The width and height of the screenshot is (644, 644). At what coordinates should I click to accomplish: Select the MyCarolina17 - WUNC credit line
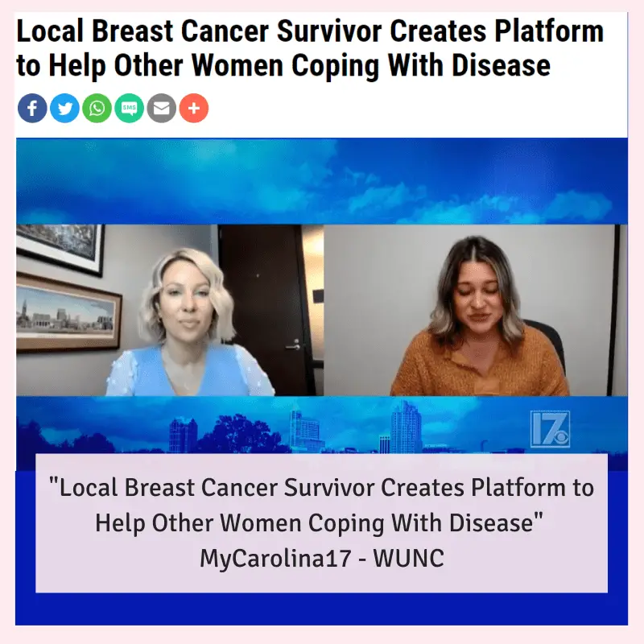point(321,558)
